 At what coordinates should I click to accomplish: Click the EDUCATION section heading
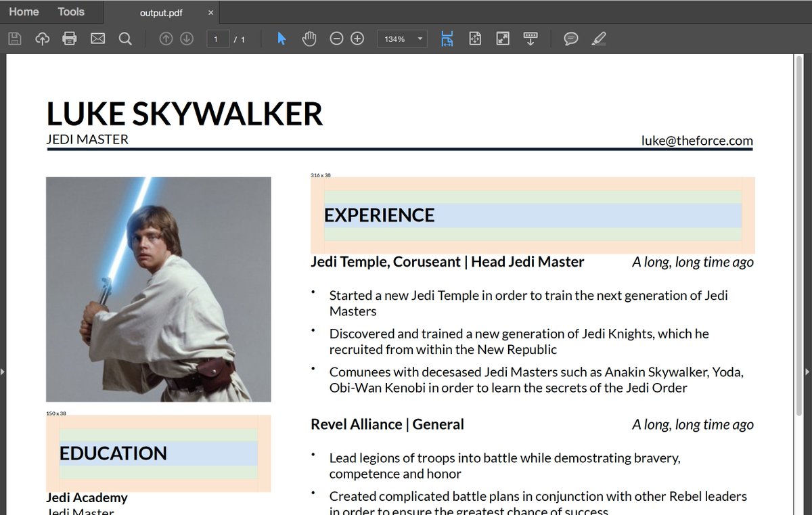(x=113, y=453)
